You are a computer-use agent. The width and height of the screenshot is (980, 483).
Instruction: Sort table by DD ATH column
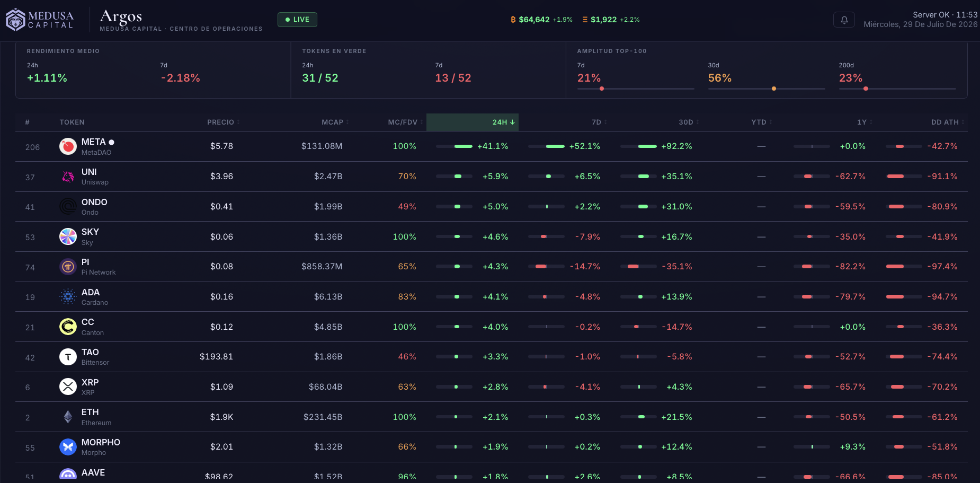(947, 122)
